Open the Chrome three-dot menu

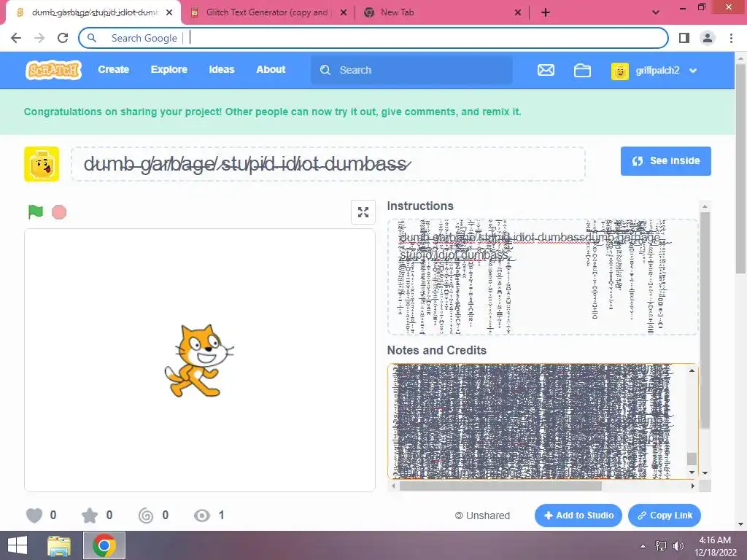pyautogui.click(x=731, y=38)
